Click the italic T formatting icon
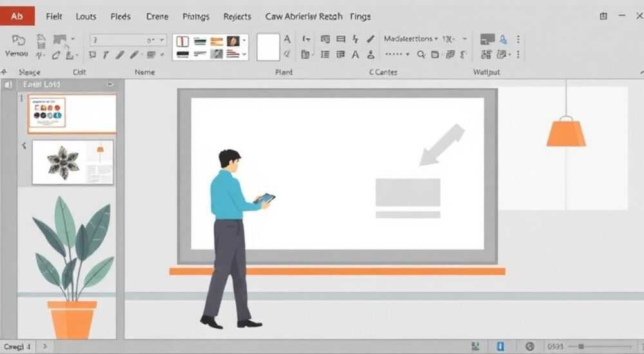This screenshot has height=354, width=644. [x=106, y=55]
